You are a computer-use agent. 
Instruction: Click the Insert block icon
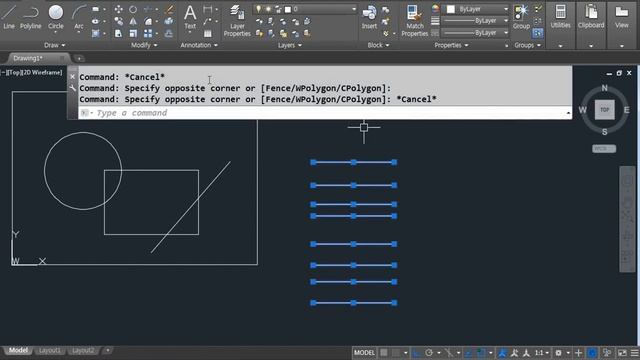click(369, 17)
